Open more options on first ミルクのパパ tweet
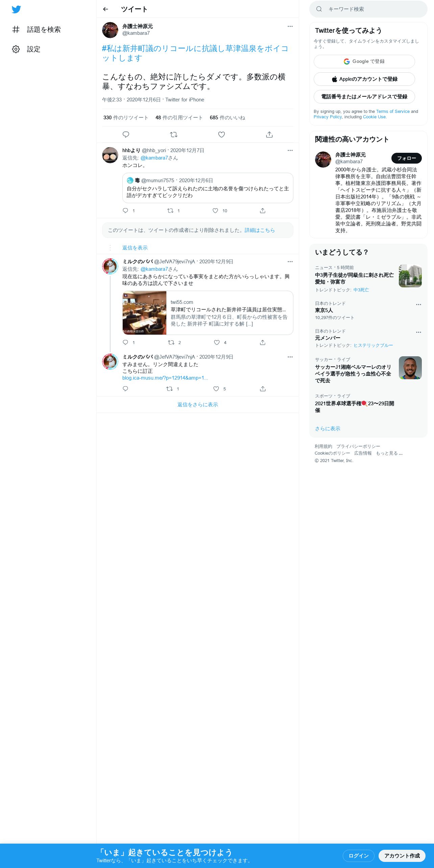This screenshot has width=434, height=868. (x=290, y=262)
